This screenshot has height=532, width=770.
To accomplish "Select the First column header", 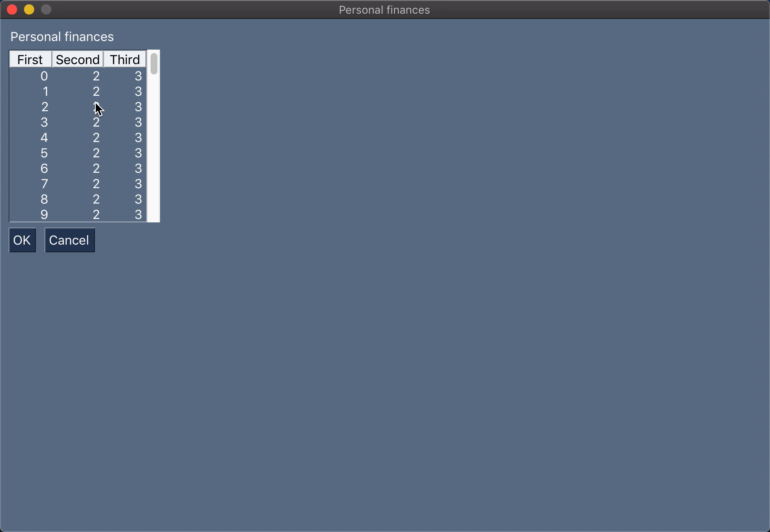I will 30,59.
